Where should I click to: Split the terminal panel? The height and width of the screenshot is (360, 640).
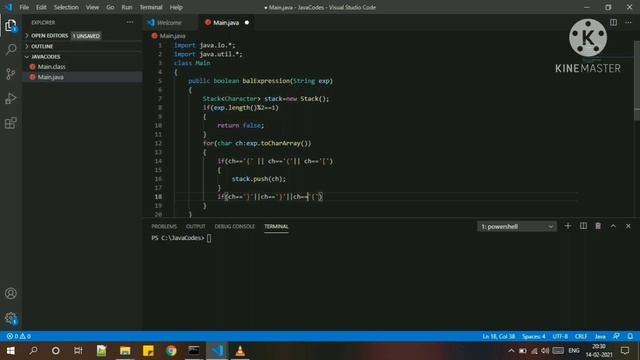(583, 226)
